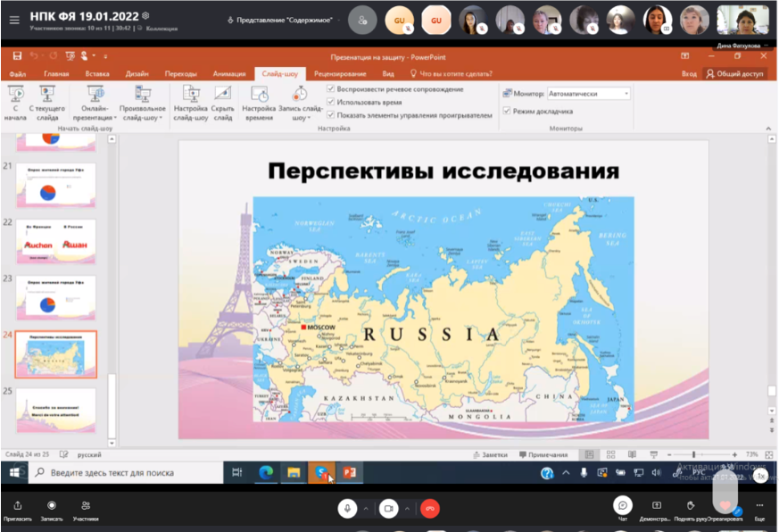Click 'Заметки' button in status bar
779x532 pixels.
489,455
